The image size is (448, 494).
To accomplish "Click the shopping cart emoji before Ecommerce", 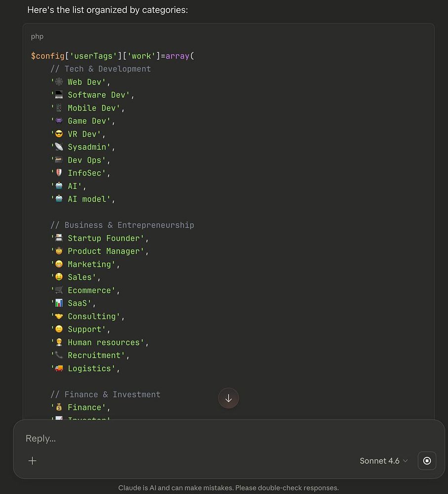I will point(59,290).
